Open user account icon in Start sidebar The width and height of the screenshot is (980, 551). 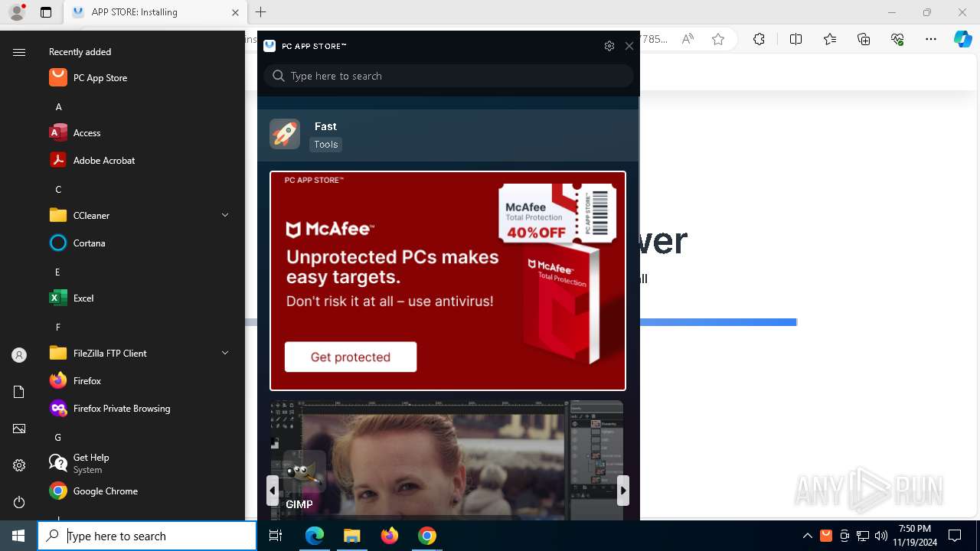[x=19, y=355]
